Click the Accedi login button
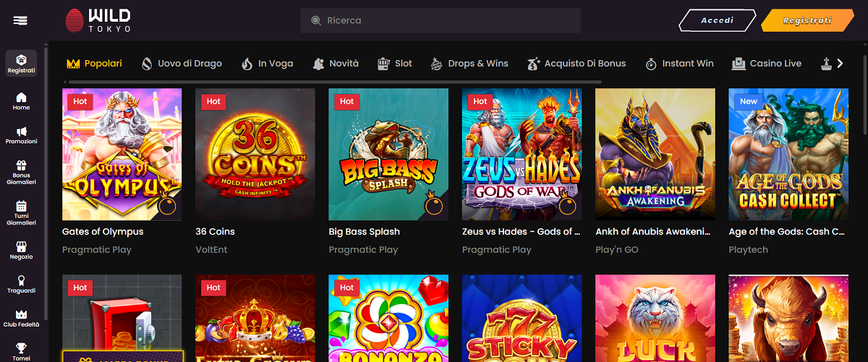The width and height of the screenshot is (868, 362). (x=718, y=20)
